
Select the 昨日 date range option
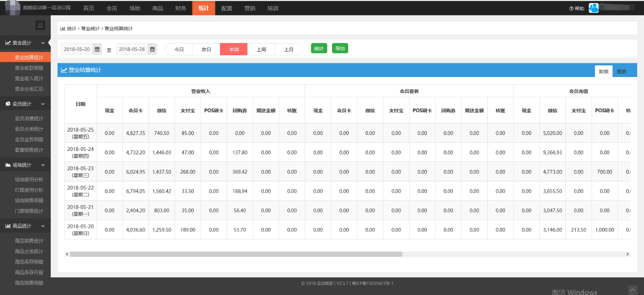207,49
